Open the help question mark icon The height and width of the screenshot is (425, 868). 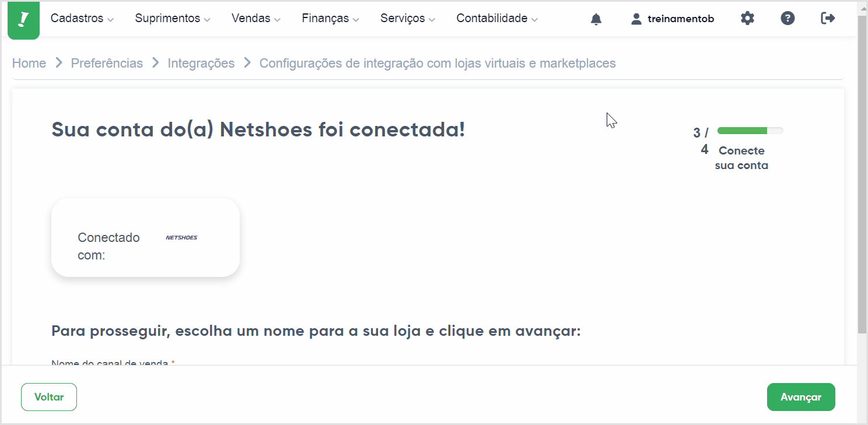[x=787, y=19]
